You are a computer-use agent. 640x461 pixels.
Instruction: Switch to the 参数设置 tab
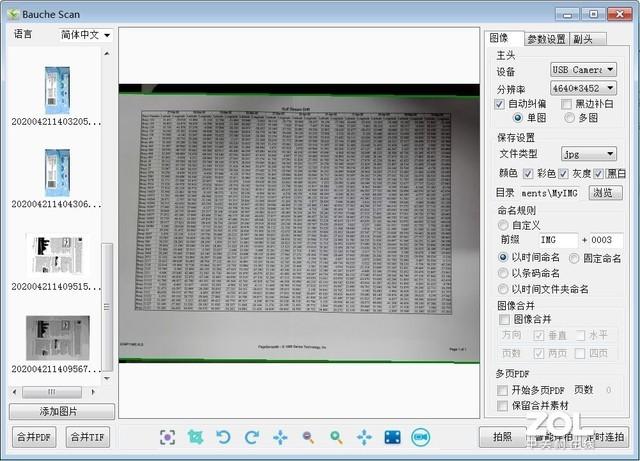pyautogui.click(x=546, y=39)
